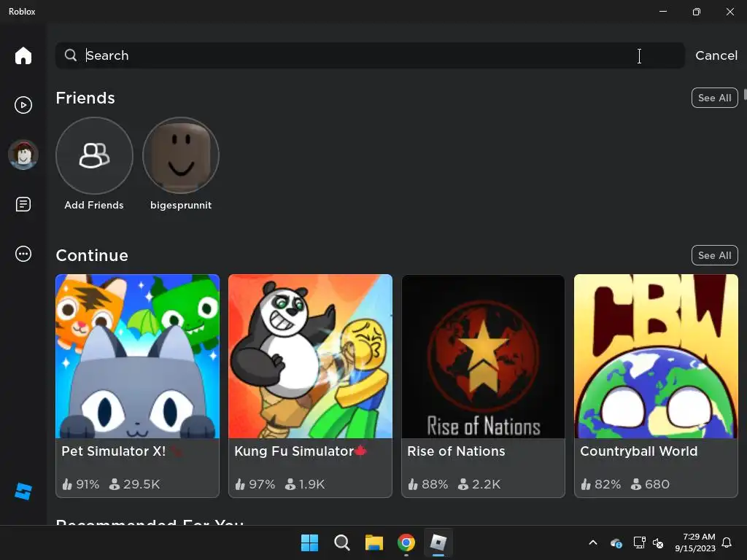
Task: Click the Roblox taskbar icon
Action: coord(438,542)
